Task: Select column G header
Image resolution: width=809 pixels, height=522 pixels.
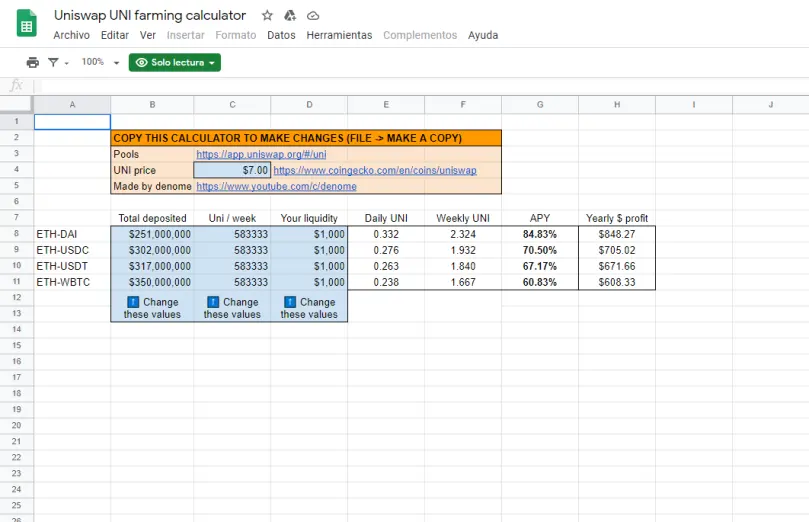Action: pos(540,104)
